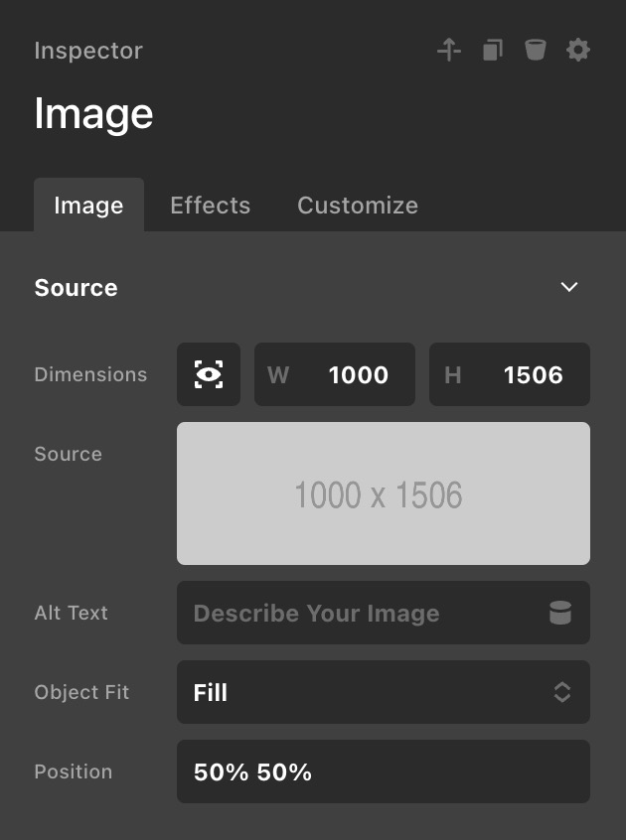
Task: Select the 1000 x 1506 source image placeholder
Action: [384, 493]
